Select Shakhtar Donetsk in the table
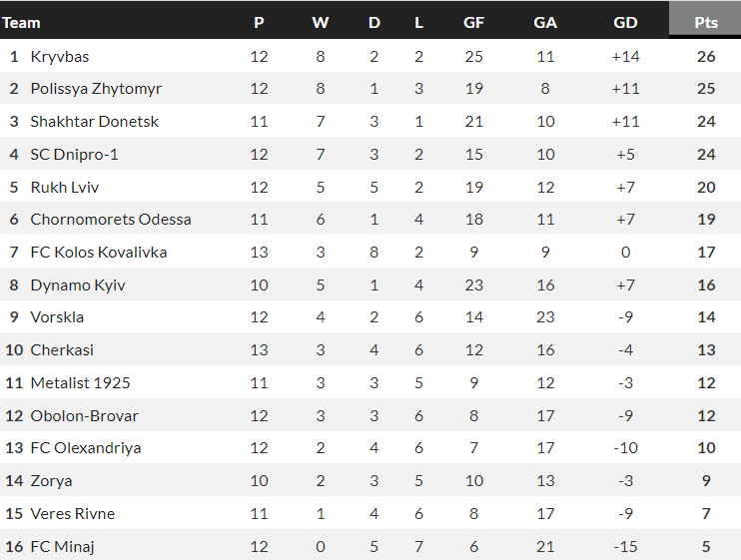Viewport: 741px width, 560px height. [95, 122]
